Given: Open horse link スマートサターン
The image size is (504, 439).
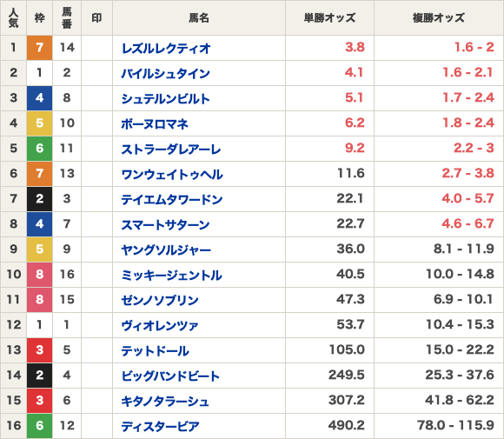Looking at the screenshot, I should click(165, 224).
